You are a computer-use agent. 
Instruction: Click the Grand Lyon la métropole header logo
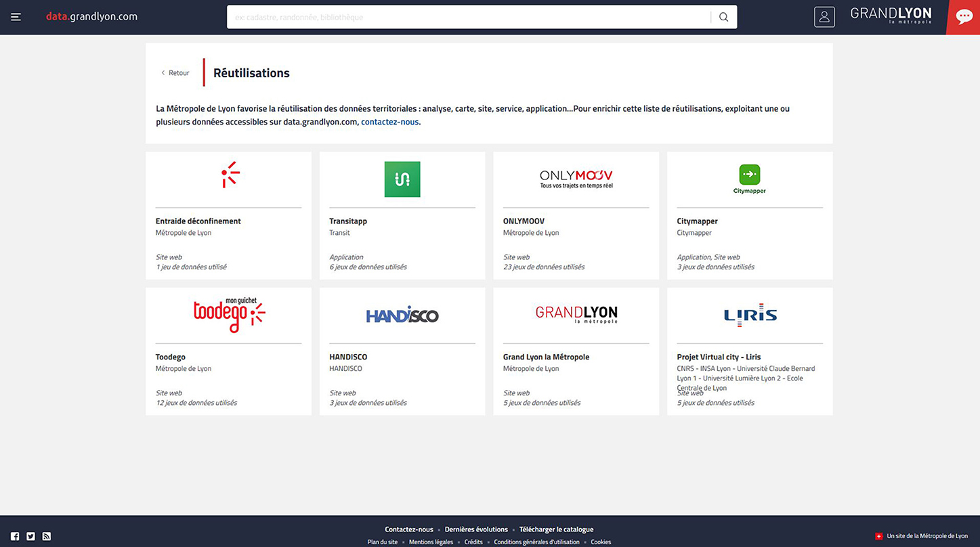pyautogui.click(x=891, y=15)
